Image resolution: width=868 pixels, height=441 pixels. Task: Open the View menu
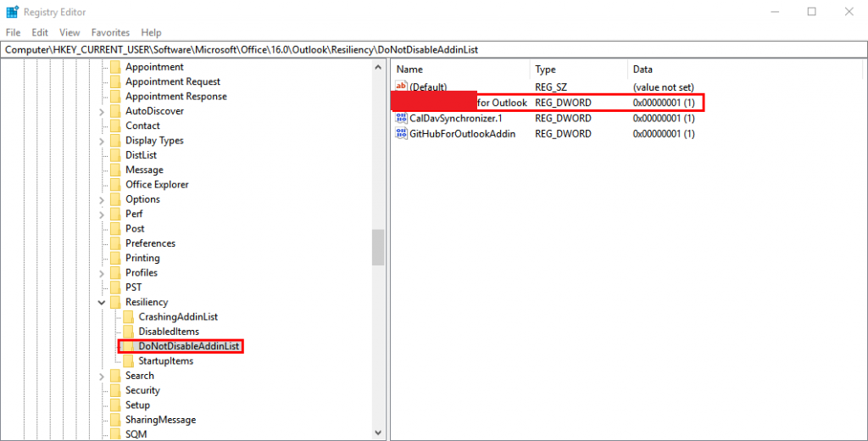point(70,33)
